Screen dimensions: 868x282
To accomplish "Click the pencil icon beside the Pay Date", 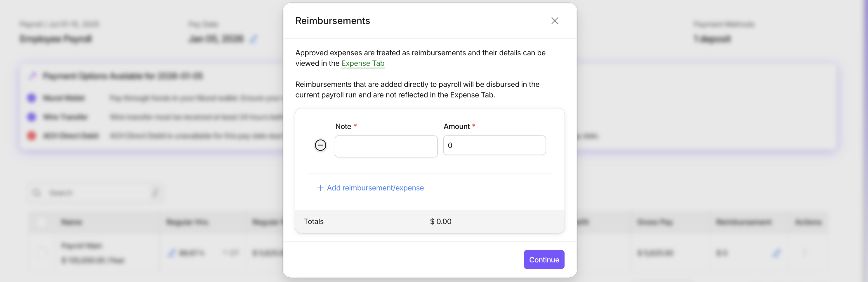I will (254, 39).
